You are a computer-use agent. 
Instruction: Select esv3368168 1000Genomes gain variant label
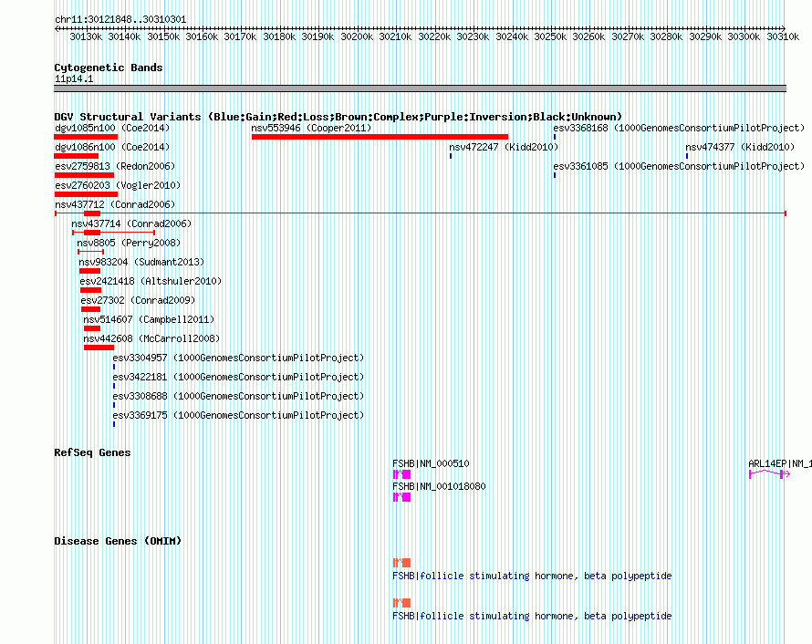679,128
